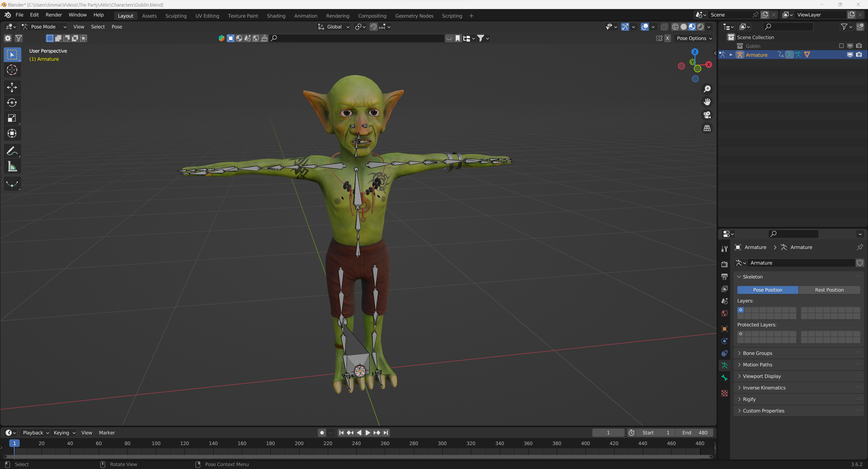Switch to the Animation workspace tab

[x=305, y=16]
